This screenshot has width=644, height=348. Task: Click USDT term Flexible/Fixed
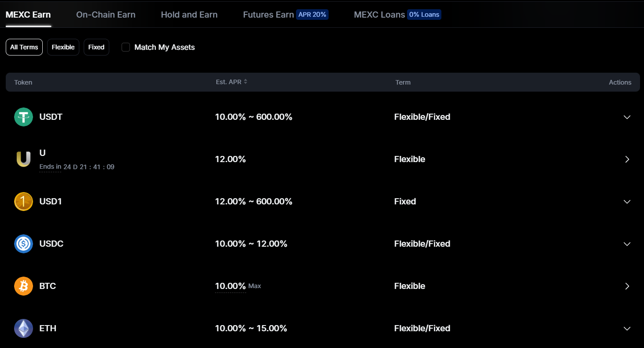coord(422,117)
